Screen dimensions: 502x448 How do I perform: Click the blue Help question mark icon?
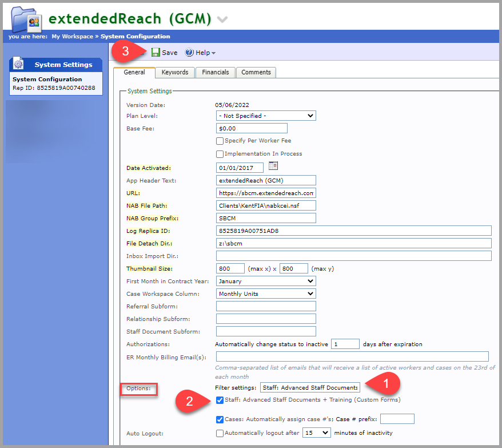[189, 53]
